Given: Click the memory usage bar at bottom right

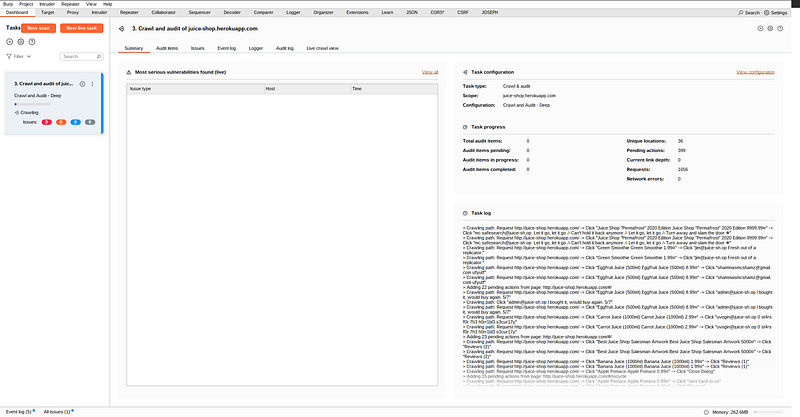Looking at the screenshot, I should [x=768, y=412].
